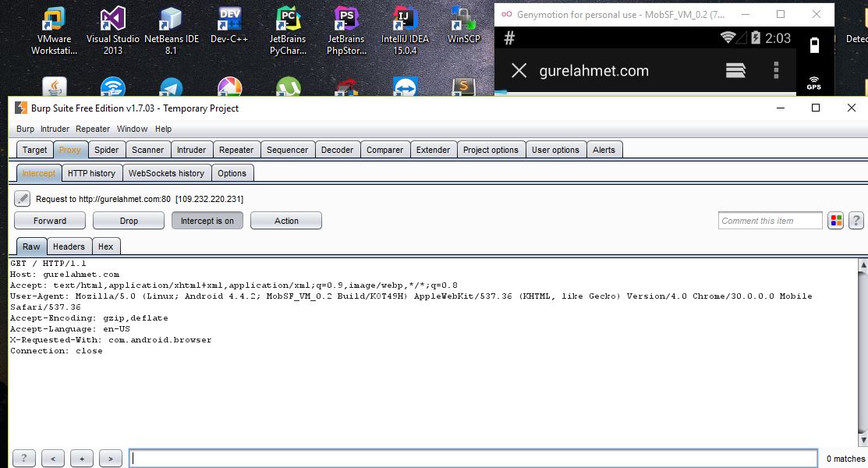Open Android browser overflow menu dots
Viewport: 868px width, 468px height.
pyautogui.click(x=776, y=70)
